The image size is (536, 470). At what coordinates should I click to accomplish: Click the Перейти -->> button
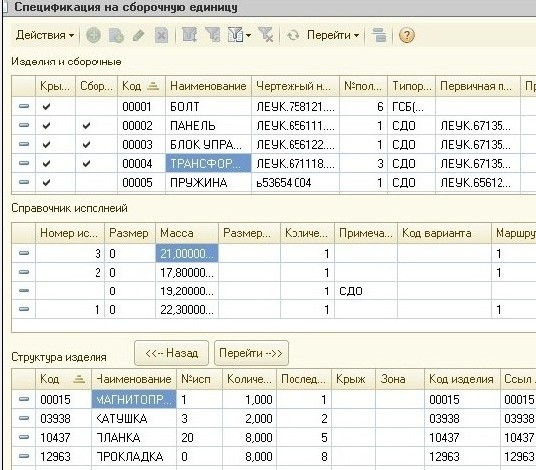[251, 353]
